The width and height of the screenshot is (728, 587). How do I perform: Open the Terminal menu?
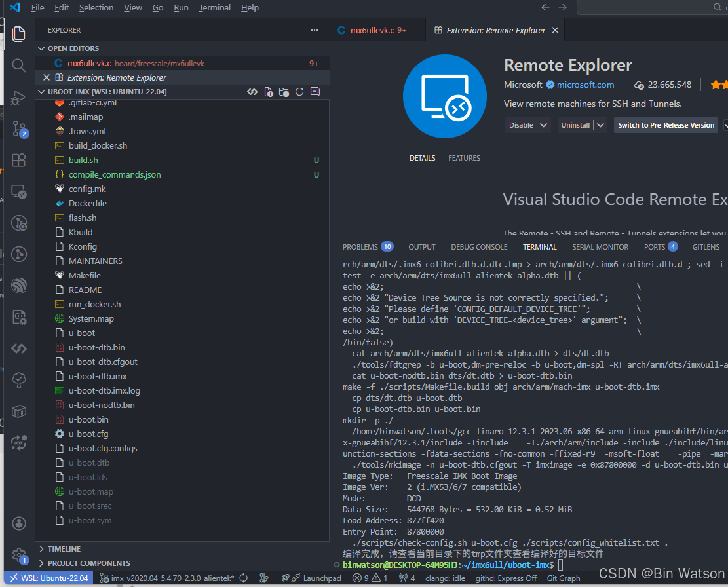pos(214,7)
